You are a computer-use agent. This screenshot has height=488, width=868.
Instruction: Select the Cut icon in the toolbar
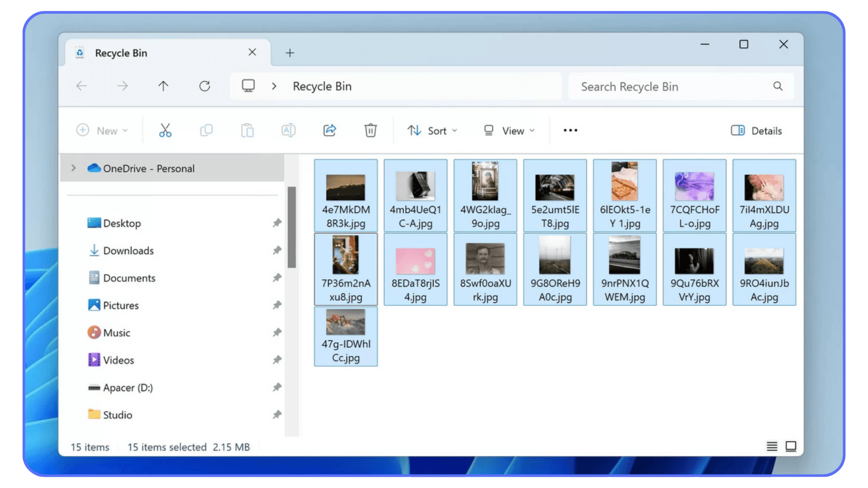coord(165,130)
